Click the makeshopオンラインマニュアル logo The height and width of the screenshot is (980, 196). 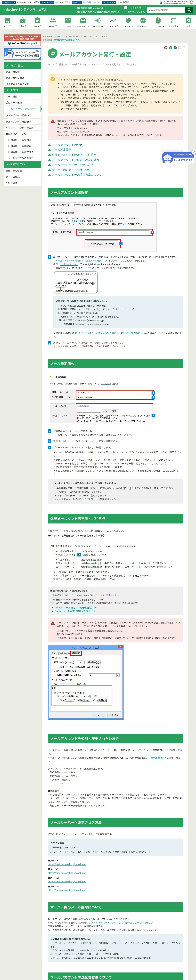(25, 9)
